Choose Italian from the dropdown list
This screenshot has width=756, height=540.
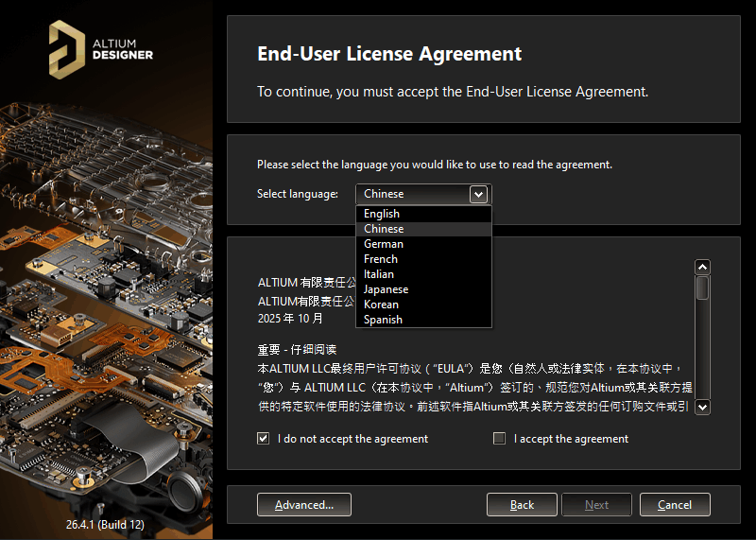pyautogui.click(x=379, y=274)
